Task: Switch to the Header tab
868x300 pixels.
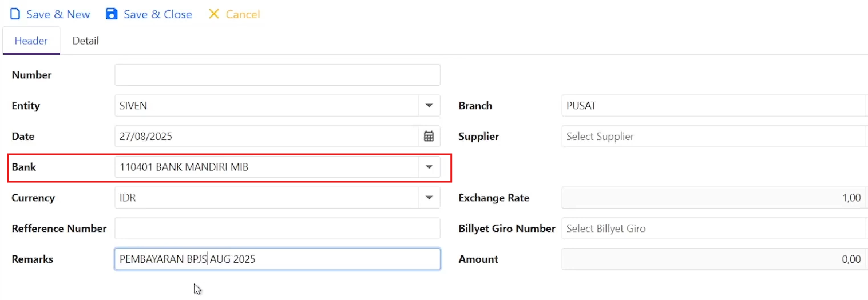Action: [x=31, y=41]
